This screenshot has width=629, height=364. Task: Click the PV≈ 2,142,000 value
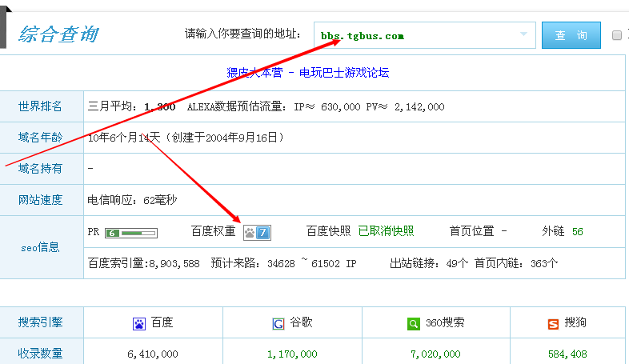tap(405, 106)
